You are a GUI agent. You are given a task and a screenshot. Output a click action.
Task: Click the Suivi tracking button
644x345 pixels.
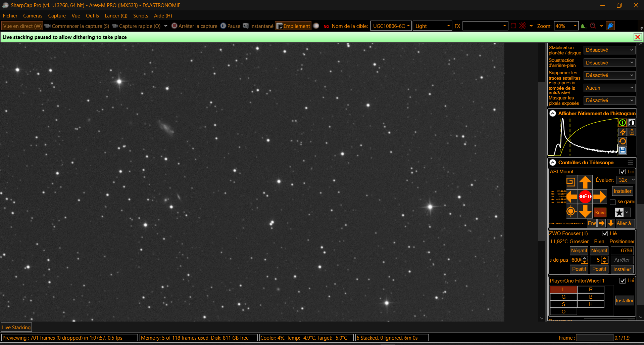point(600,212)
